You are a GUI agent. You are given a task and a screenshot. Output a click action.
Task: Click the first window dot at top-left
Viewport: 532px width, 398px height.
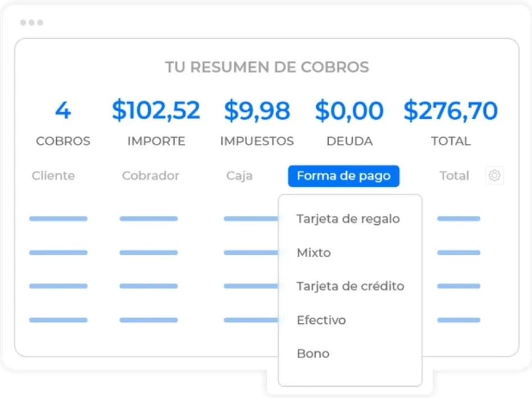tap(23, 22)
